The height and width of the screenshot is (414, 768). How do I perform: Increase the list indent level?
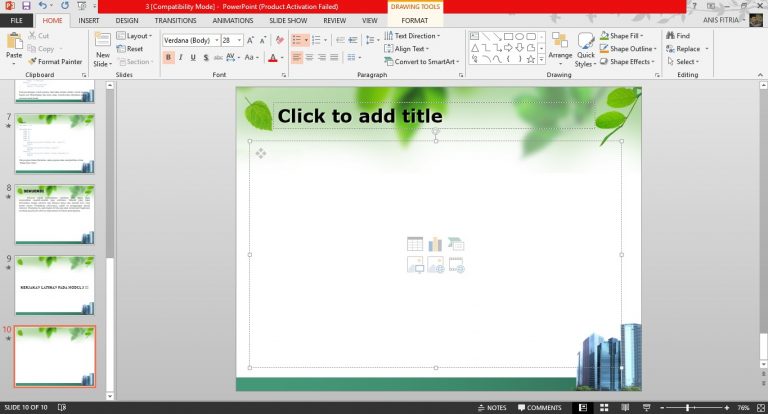pyautogui.click(x=353, y=40)
